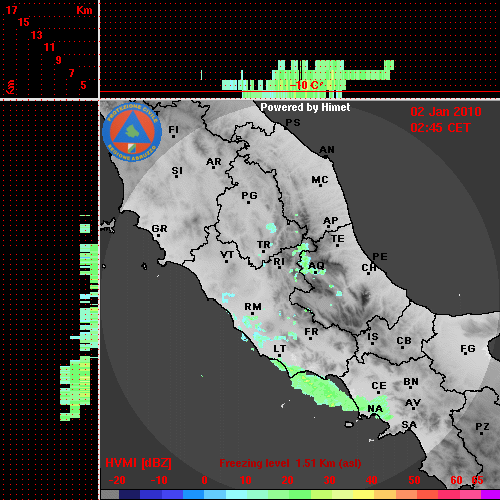Click the '20' value on dBZ scale
Screen dimensions: 500x500
(287, 480)
